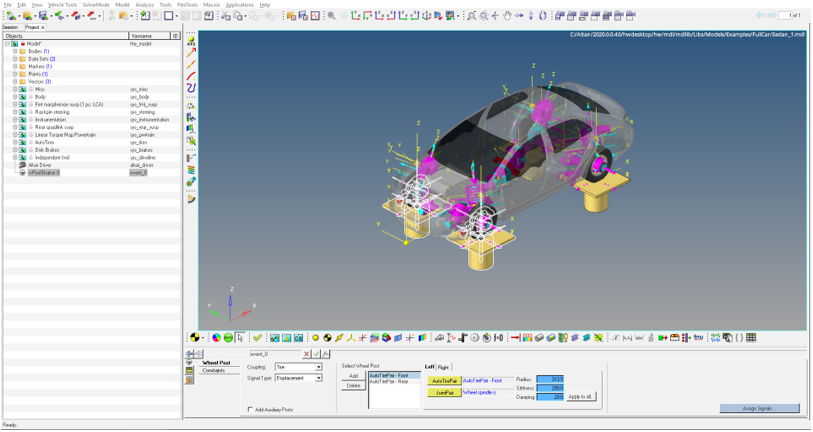
Task: Select the pan hand tool in toolbar
Action: (x=507, y=16)
